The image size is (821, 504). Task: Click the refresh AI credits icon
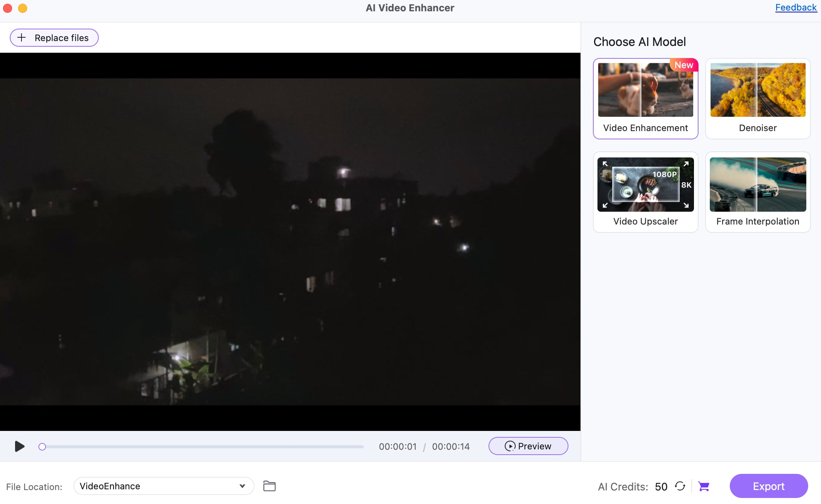(680, 486)
